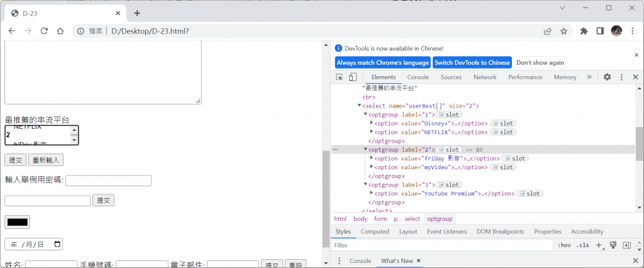Collapse the select userBest[] node
644x268 pixels.
point(359,106)
